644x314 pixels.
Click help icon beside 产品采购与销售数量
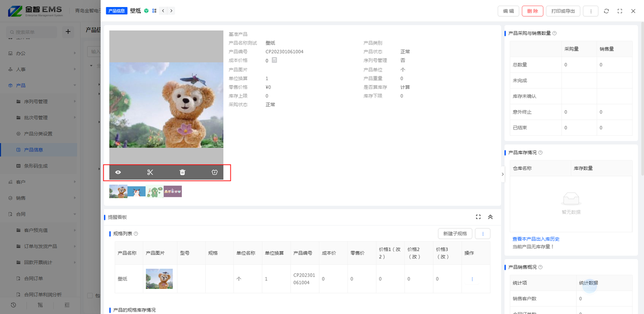pos(554,33)
